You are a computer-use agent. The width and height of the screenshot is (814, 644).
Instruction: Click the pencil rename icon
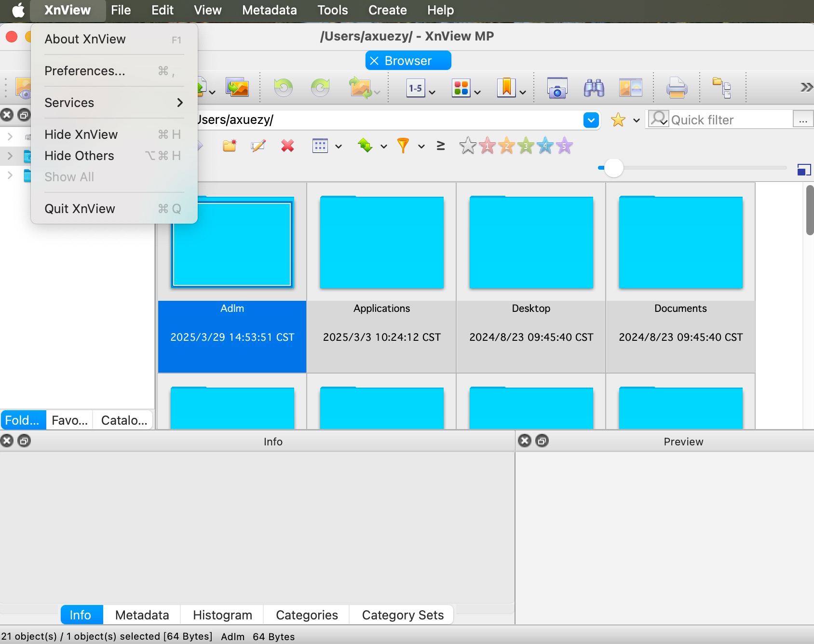[258, 146]
